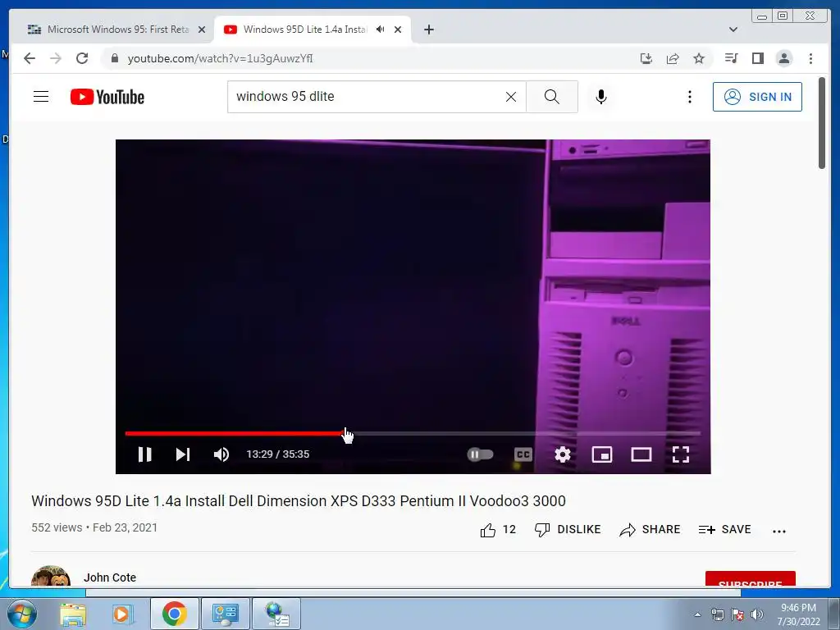Open Chrome media controls icon
Screen dimensions: 840x630
click(x=731, y=58)
